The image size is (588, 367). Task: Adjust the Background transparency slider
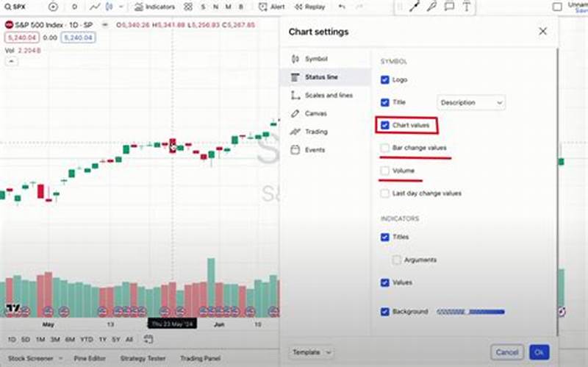(470, 311)
